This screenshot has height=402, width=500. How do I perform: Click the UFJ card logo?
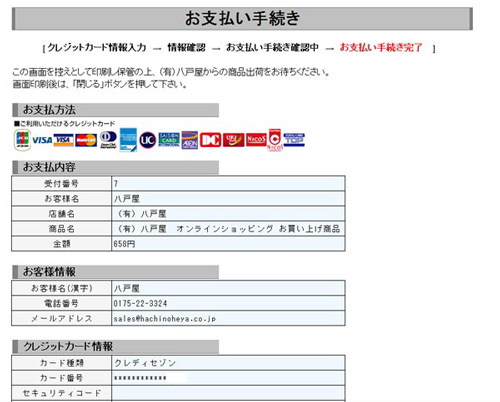point(233,140)
